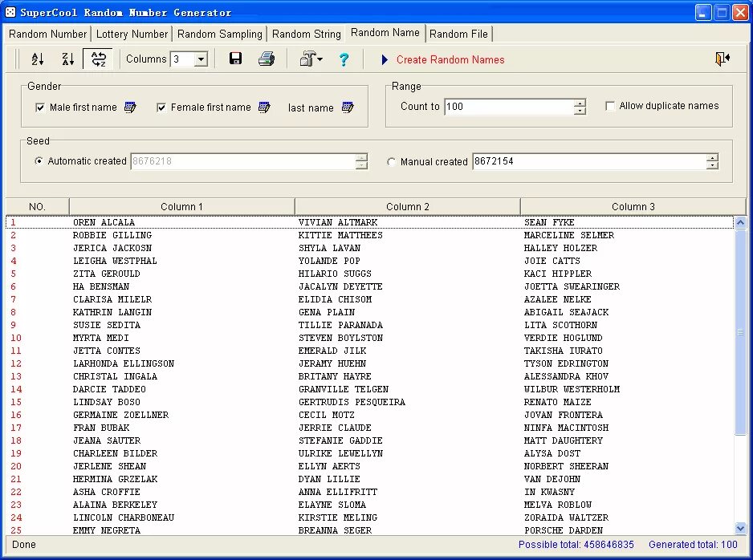This screenshot has width=753, height=560.
Task: Edit the male first name list icon
Action: [x=130, y=107]
